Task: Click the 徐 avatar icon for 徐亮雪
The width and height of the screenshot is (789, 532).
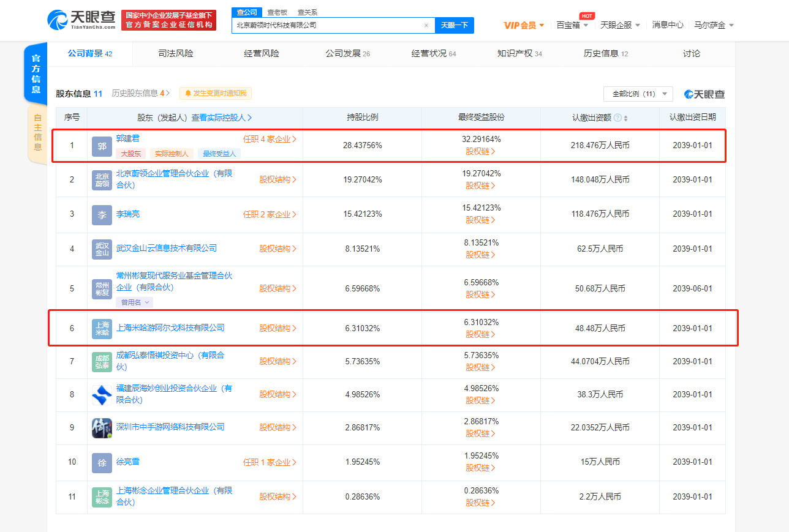Action: [x=102, y=462]
